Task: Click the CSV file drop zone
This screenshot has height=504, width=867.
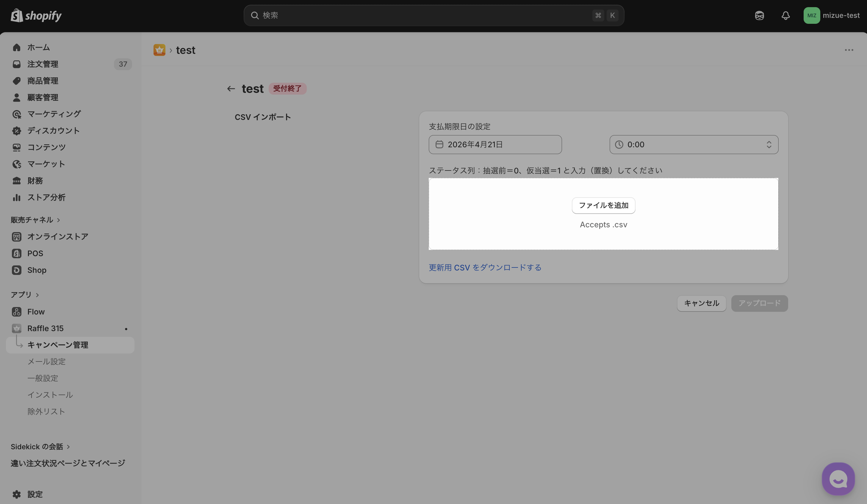Action: 603,214
